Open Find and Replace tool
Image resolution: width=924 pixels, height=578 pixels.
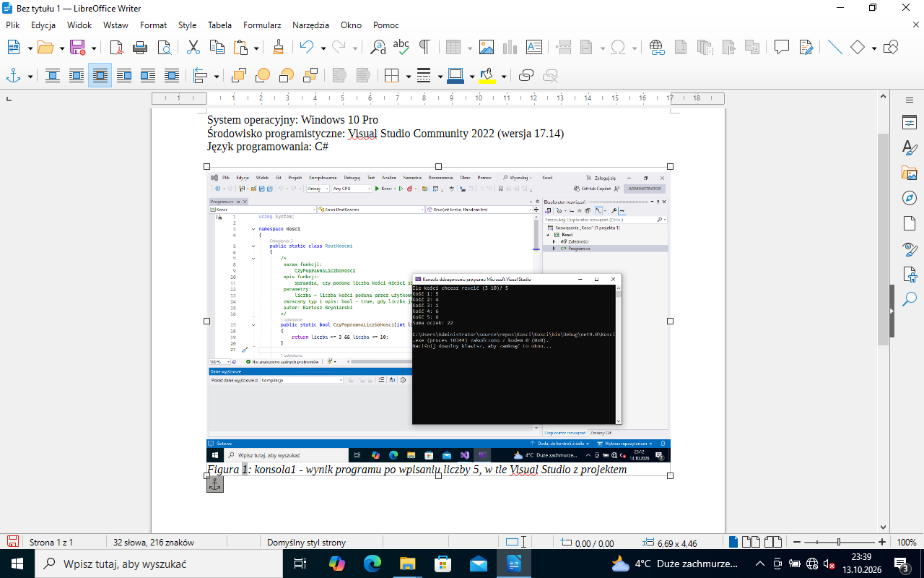click(378, 48)
